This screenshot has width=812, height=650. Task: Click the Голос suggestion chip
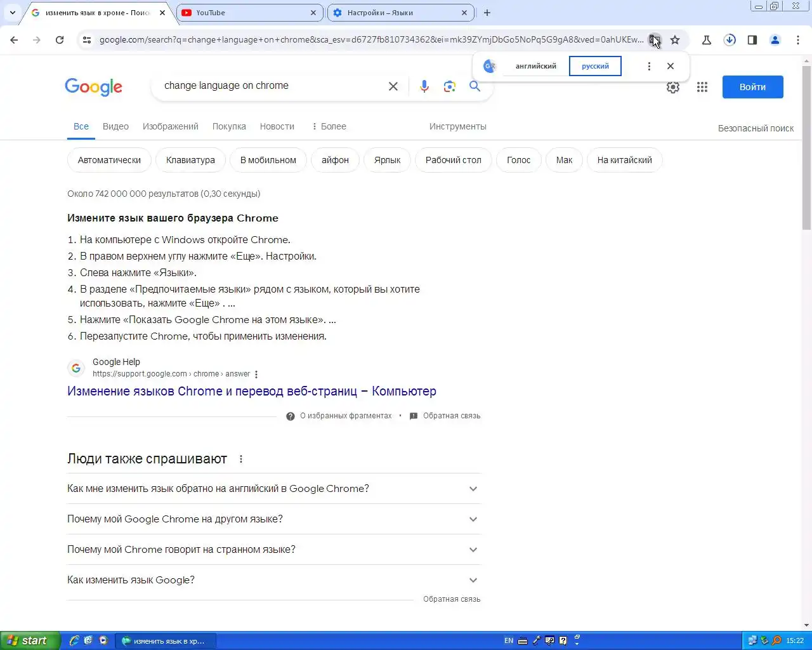click(x=518, y=160)
